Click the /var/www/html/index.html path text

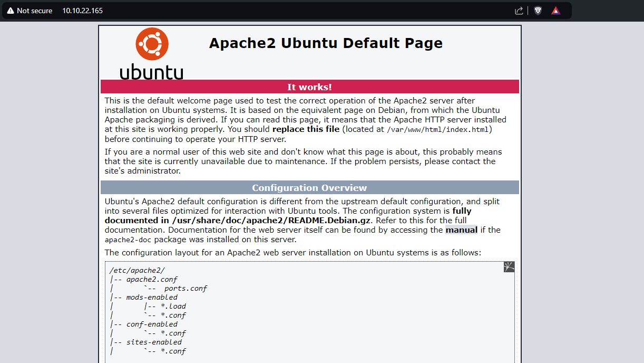click(437, 129)
